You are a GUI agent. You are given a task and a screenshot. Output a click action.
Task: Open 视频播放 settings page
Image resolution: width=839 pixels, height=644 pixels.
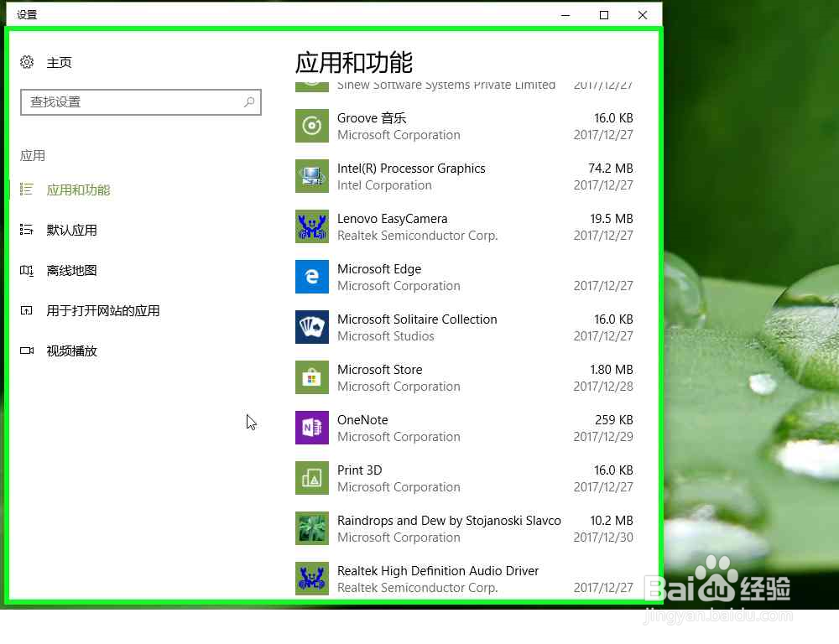71,351
